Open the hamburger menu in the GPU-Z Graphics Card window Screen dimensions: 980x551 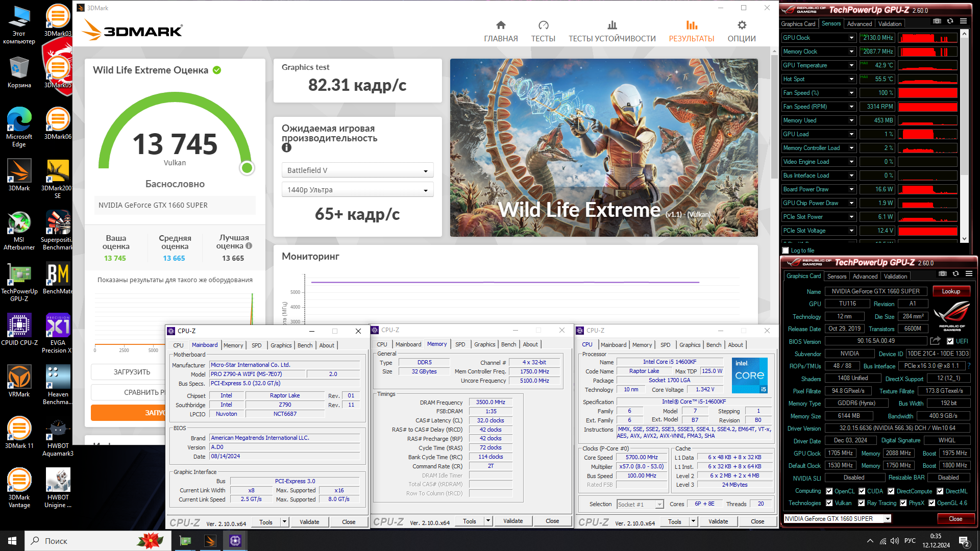point(969,274)
